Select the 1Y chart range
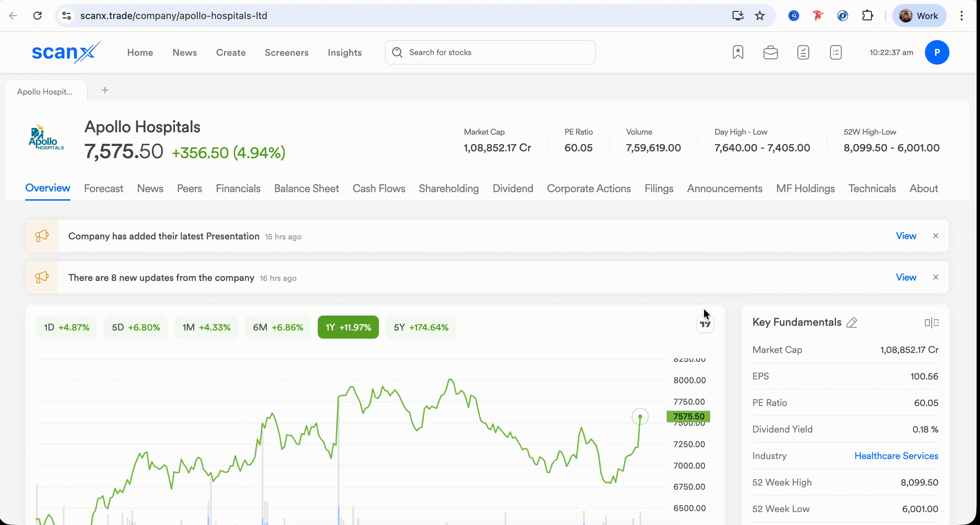The height and width of the screenshot is (525, 980). click(348, 327)
